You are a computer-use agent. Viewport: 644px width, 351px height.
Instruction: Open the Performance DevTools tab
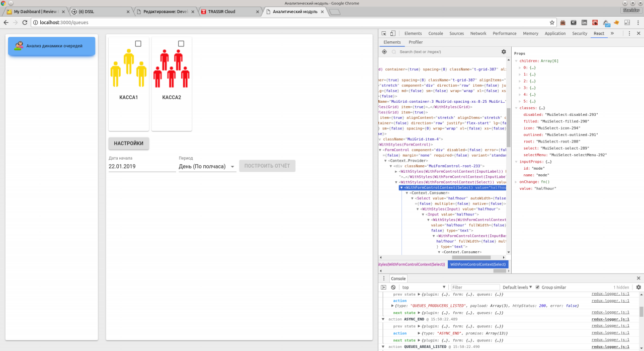pos(505,33)
